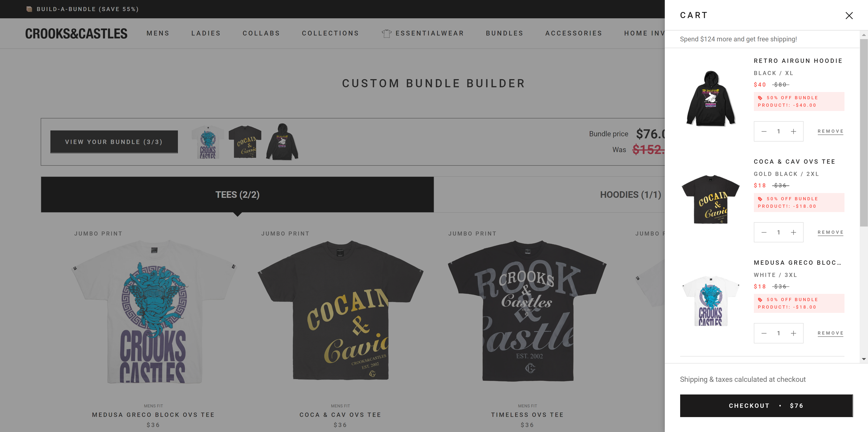This screenshot has height=432, width=868.
Task: Remove the Medusa Greco Block tee from cart
Action: pos(830,333)
